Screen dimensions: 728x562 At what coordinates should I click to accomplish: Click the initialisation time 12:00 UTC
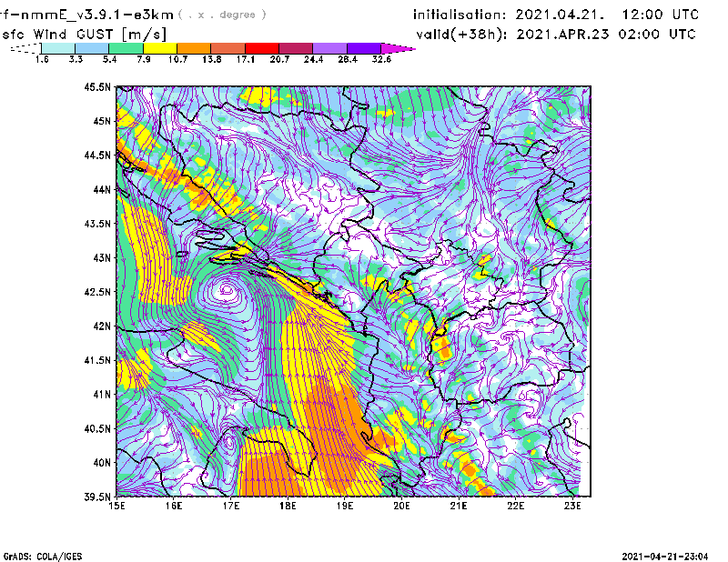[x=661, y=15]
